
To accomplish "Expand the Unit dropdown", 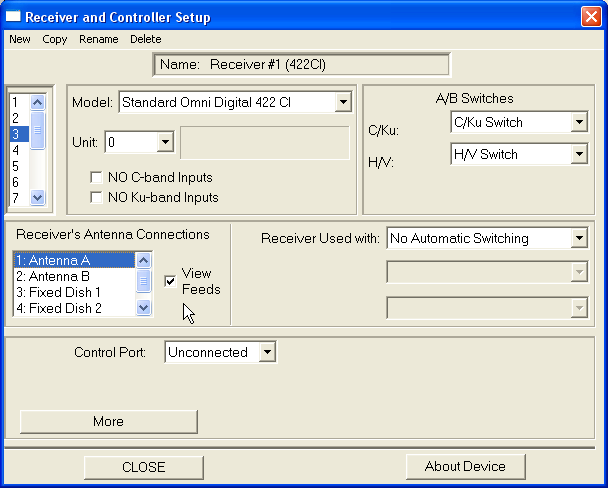I will tap(165, 142).
